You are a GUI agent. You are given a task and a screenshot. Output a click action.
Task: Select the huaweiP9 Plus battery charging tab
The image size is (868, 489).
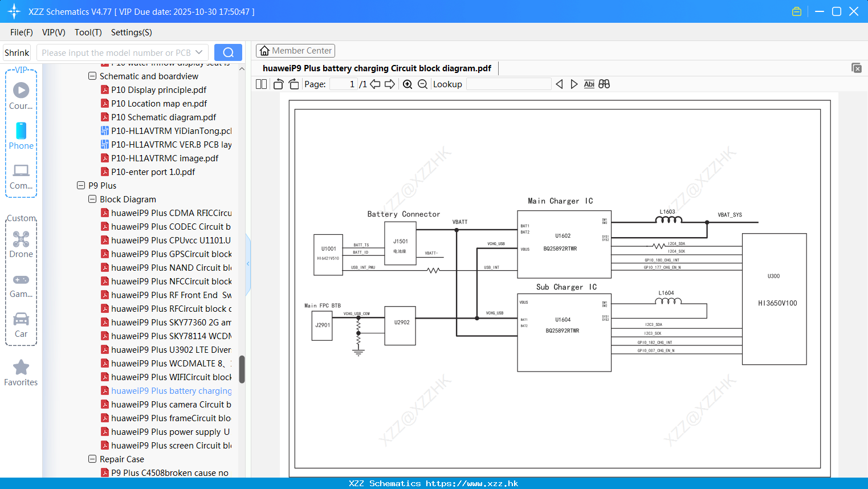click(377, 68)
